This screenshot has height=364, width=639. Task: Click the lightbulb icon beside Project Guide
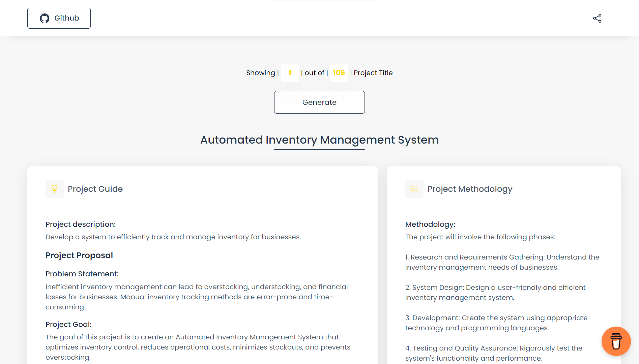[x=54, y=189]
